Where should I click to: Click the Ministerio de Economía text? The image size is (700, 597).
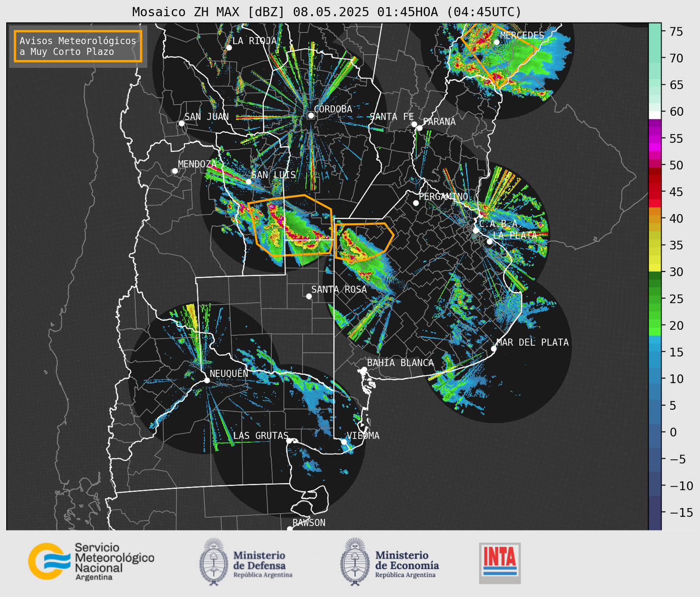407,564
